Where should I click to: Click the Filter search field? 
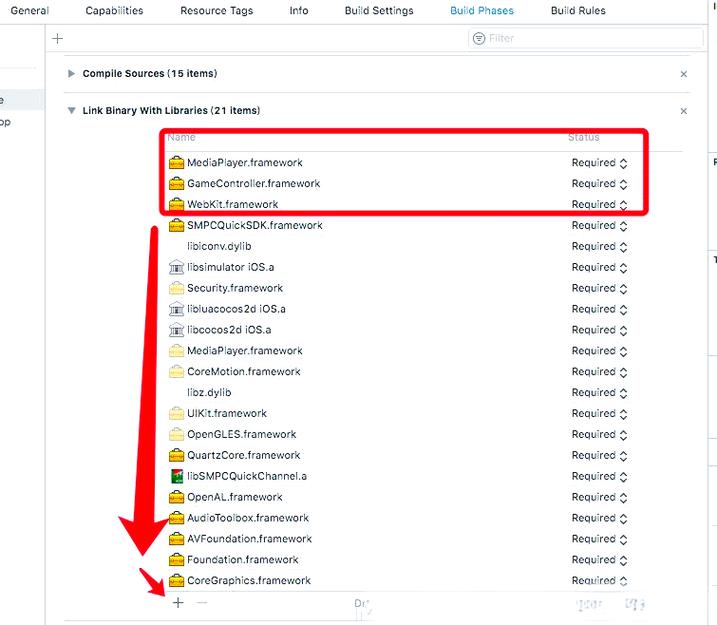[592, 38]
